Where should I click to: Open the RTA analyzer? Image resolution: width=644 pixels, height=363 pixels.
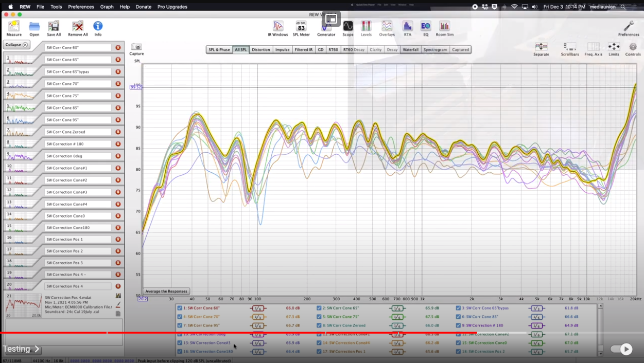point(407,27)
